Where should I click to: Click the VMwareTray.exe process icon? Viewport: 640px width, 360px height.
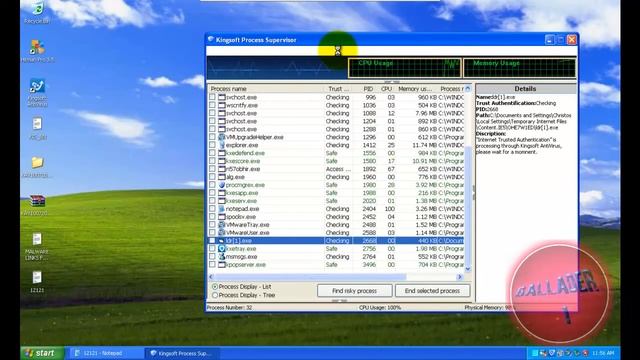[x=222, y=224]
